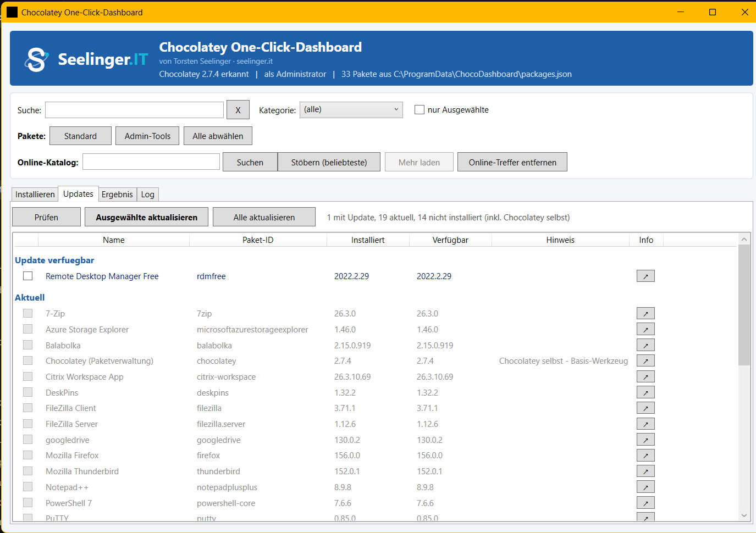Screen dimensions: 756x533
Task: Select the Updates tab
Action: click(78, 194)
